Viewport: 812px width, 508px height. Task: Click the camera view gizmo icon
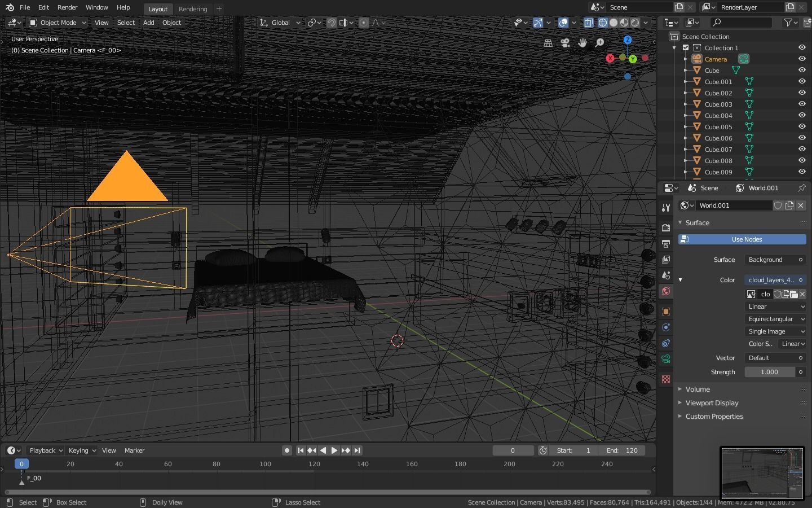coord(565,43)
